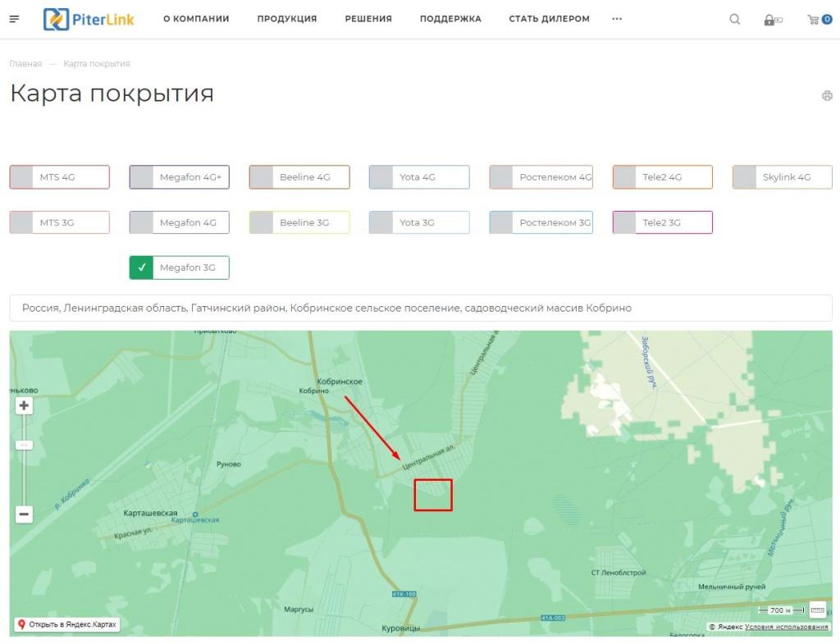Open the account login lock icon
This screenshot has height=644, width=840.
coord(773,20)
